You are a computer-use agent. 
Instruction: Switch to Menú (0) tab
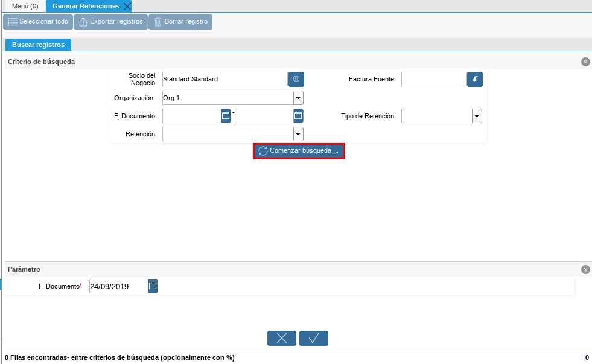(25, 6)
